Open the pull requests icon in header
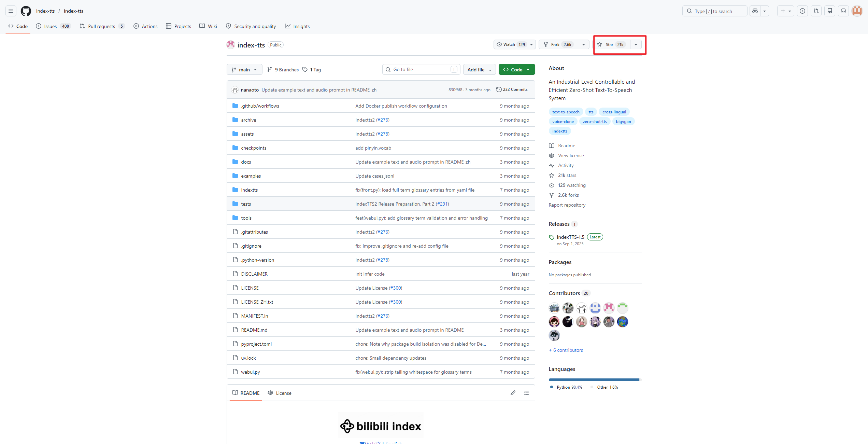 coord(816,11)
